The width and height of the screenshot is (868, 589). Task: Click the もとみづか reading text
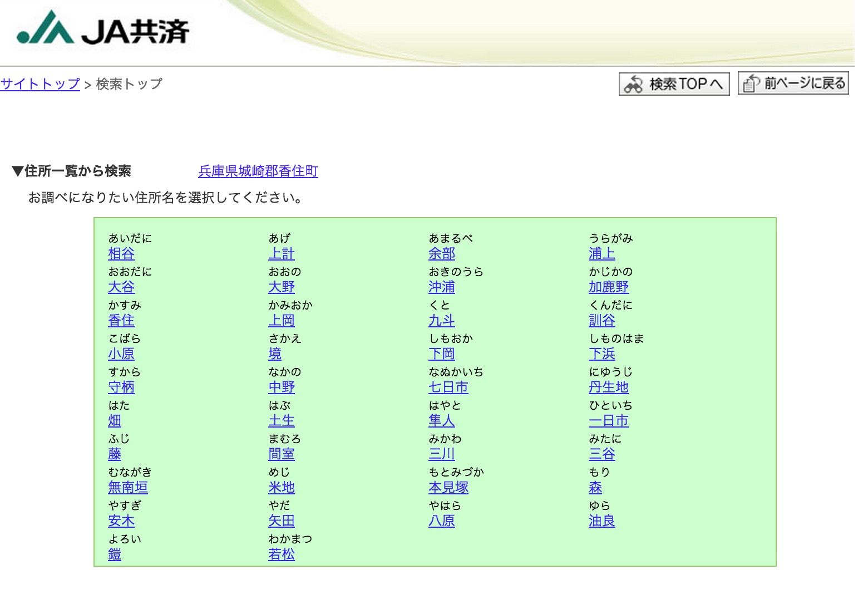pyautogui.click(x=456, y=472)
